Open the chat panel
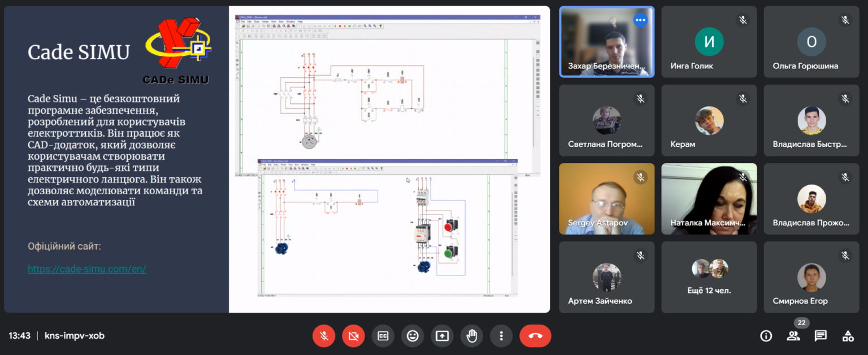This screenshot has width=868, height=355. (x=821, y=336)
